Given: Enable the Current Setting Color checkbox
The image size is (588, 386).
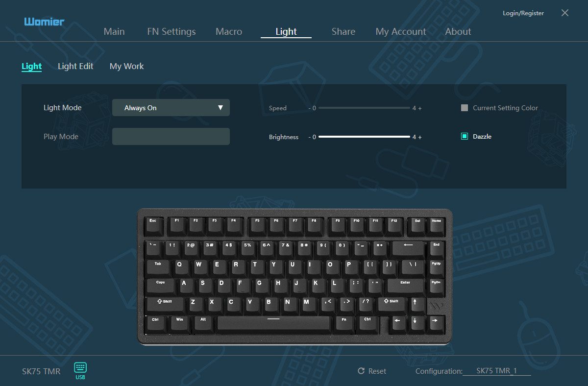Looking at the screenshot, I should click(x=465, y=108).
